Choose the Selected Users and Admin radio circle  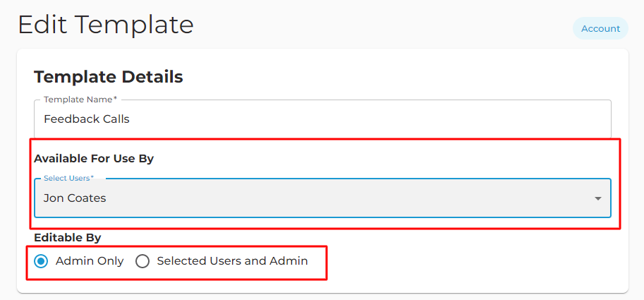(142, 261)
